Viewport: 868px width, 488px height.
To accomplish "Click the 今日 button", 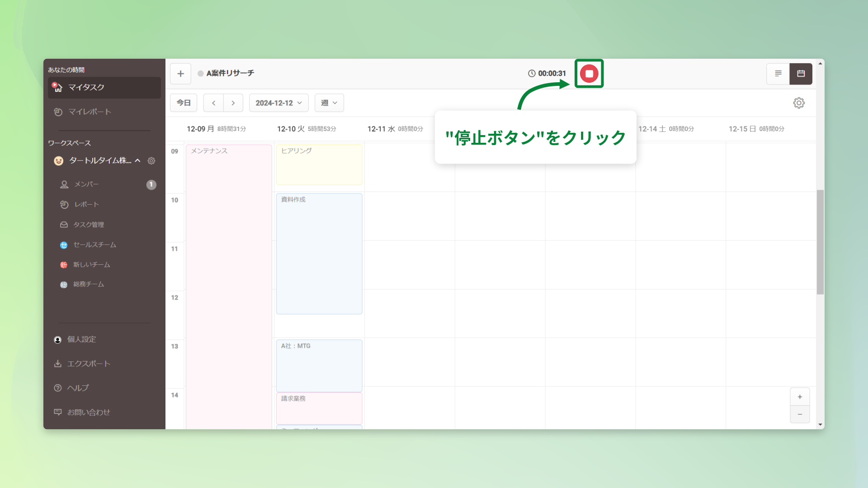I will (183, 103).
